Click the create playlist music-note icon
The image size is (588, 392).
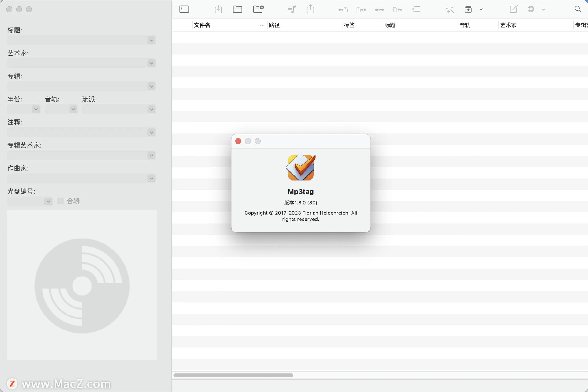point(292,9)
